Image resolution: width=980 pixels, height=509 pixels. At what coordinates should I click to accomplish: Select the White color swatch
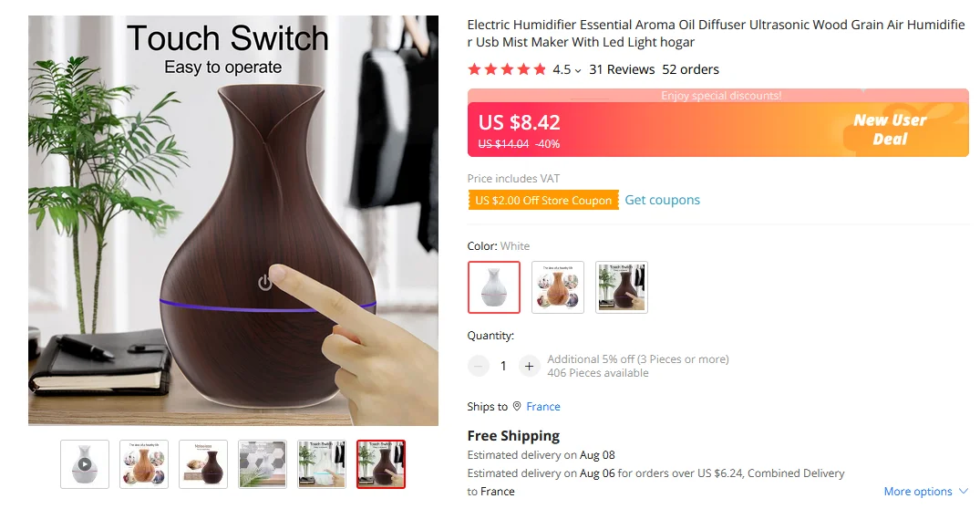tap(494, 287)
